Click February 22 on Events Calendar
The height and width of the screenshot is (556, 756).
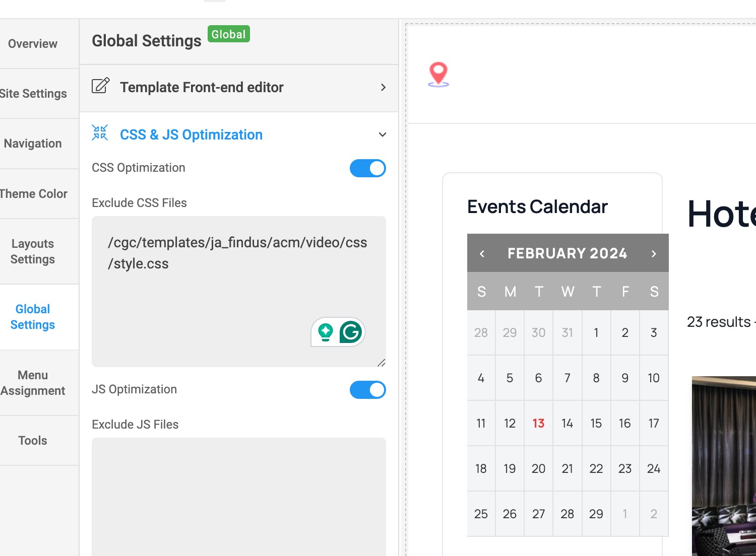[596, 469]
